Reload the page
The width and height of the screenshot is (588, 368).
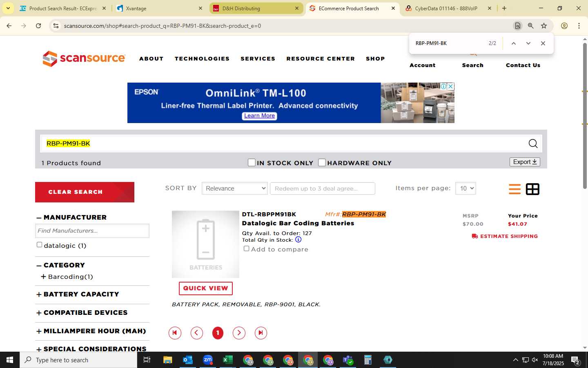tap(38, 26)
